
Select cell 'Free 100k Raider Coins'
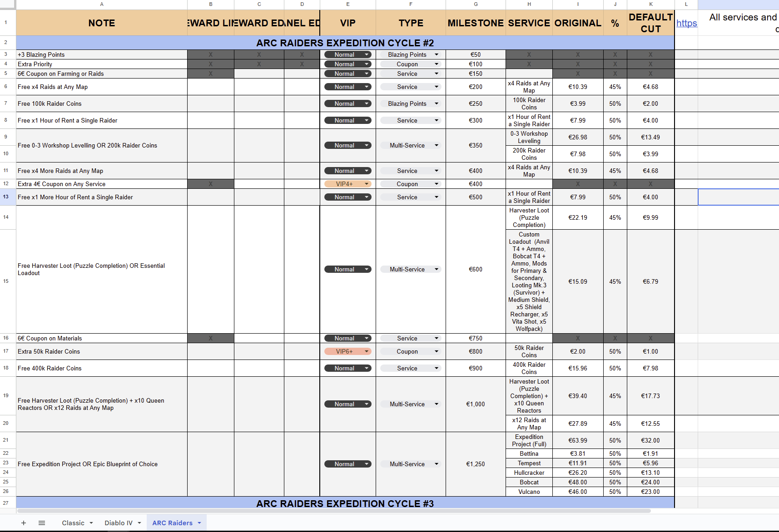click(102, 103)
